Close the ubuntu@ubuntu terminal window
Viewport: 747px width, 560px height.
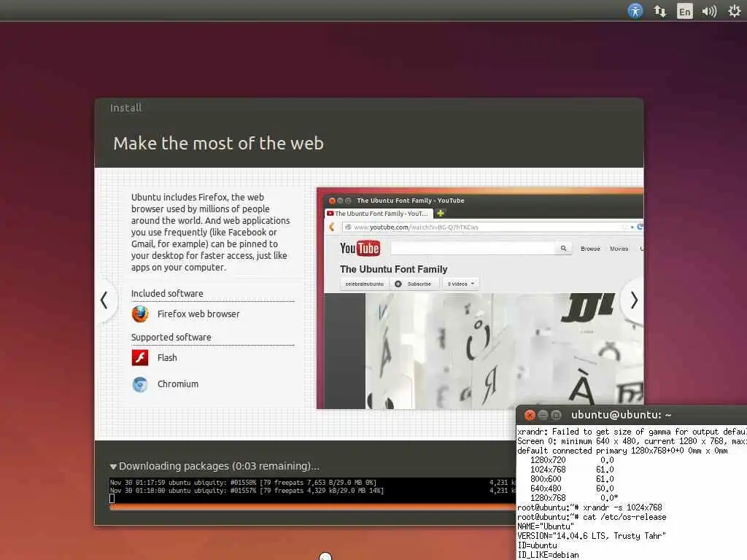[530, 415]
